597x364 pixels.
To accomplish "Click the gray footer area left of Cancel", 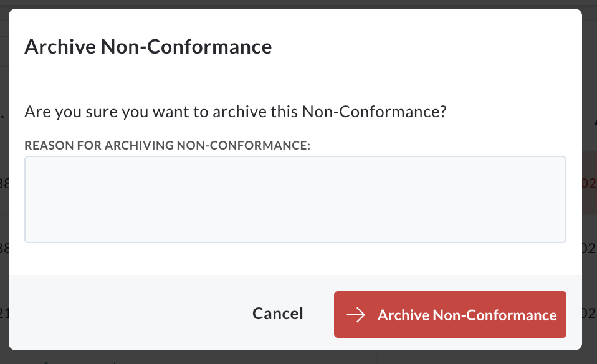I will tap(130, 313).
